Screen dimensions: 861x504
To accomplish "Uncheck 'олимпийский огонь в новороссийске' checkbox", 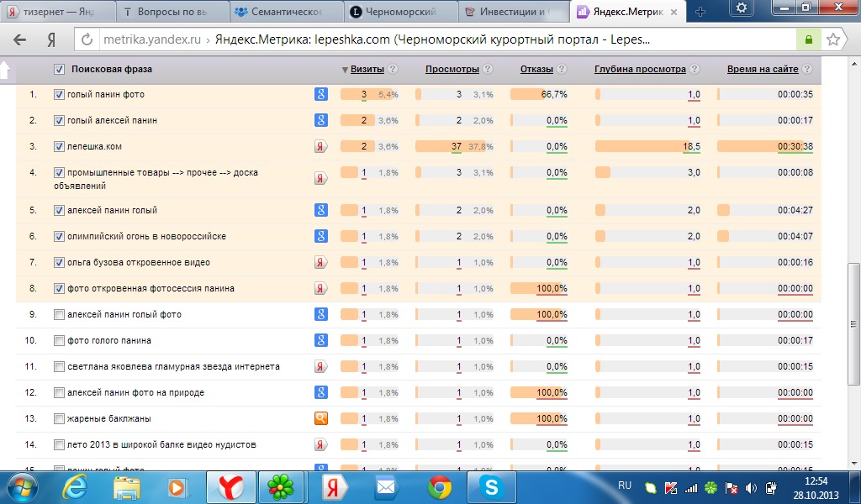I will pos(59,236).
